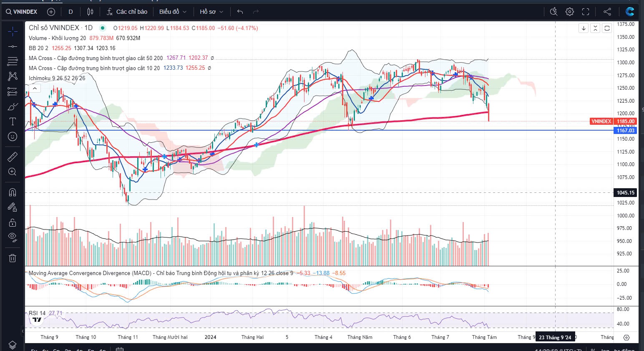Click ø symbol on MA Cross 10 20 row
Viewport: 644px width, 351px height.
point(209,68)
